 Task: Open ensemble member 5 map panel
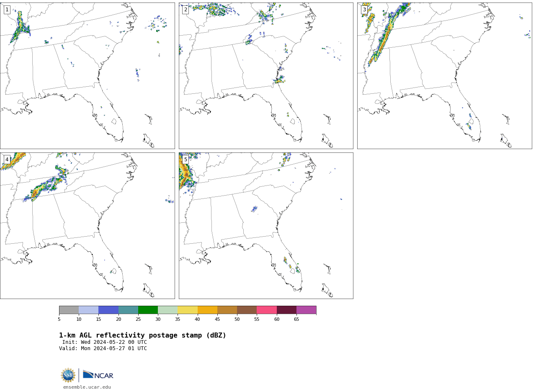[266, 226]
